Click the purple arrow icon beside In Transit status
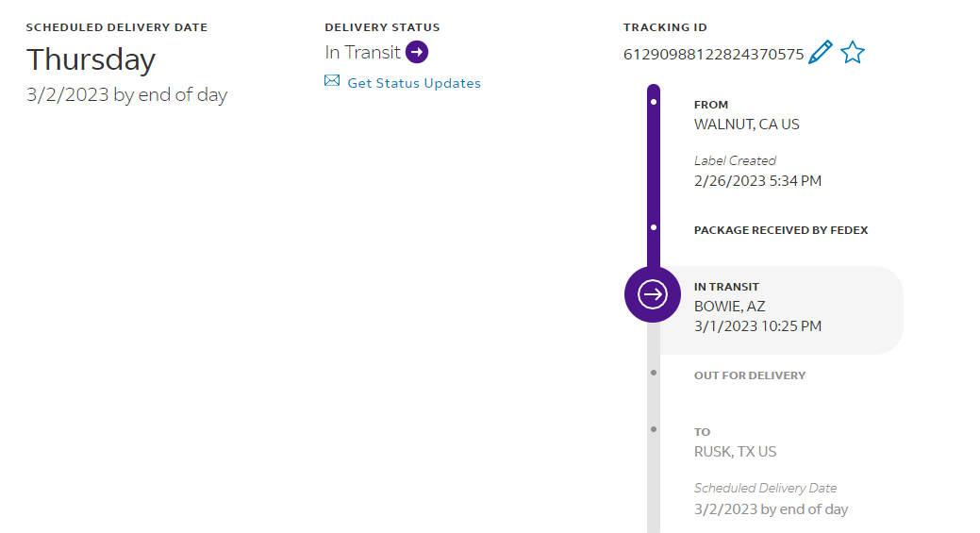This screenshot has width=980, height=533. [417, 53]
